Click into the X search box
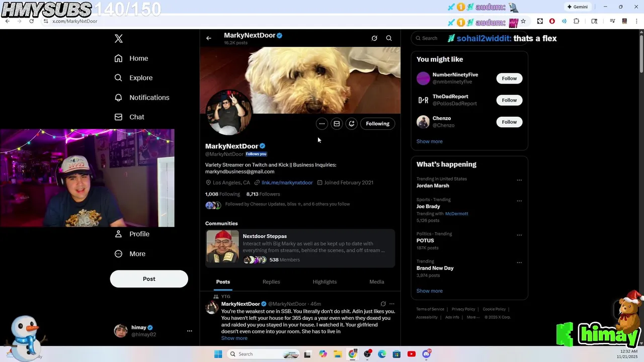Image resolution: width=644 pixels, height=362 pixels. point(469,38)
